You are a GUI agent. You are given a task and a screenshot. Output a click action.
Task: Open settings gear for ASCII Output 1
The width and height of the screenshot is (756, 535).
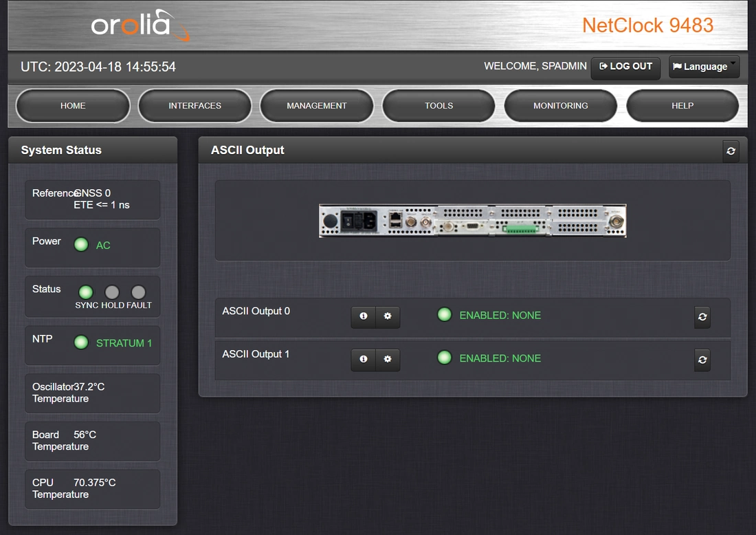pyautogui.click(x=388, y=360)
